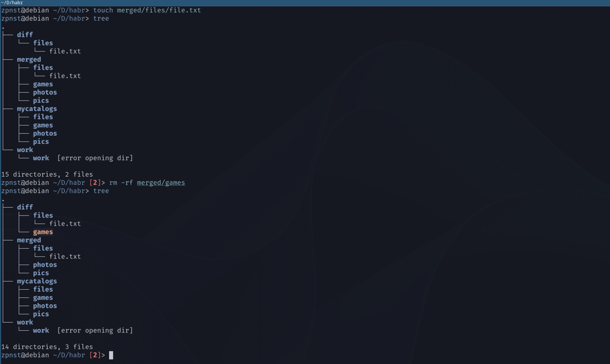Click the first tree command text

(x=101, y=18)
